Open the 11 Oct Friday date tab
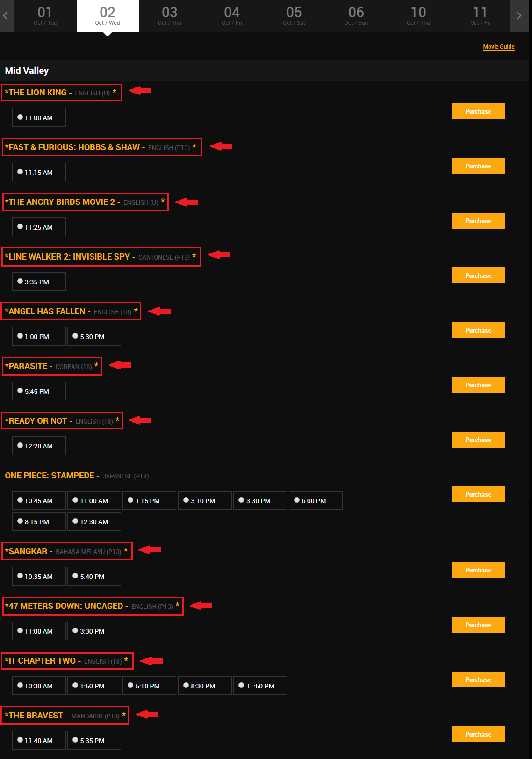Screen dimensions: 532x759 point(480,16)
